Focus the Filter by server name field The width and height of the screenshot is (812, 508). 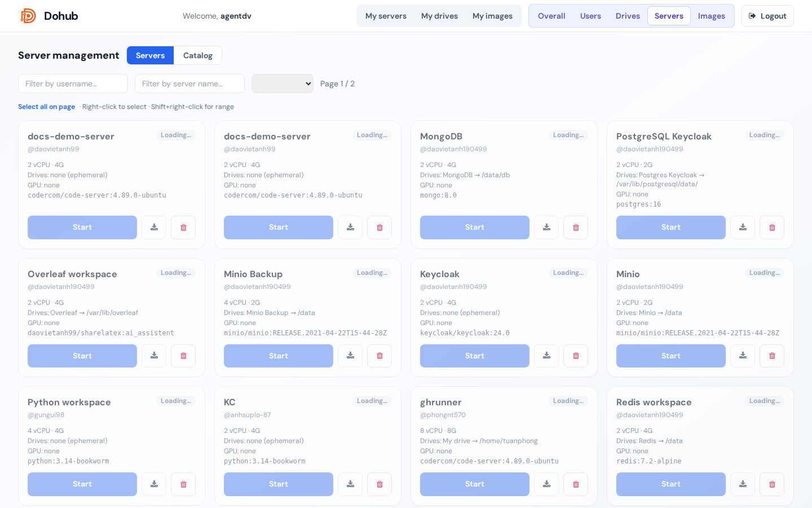point(189,84)
